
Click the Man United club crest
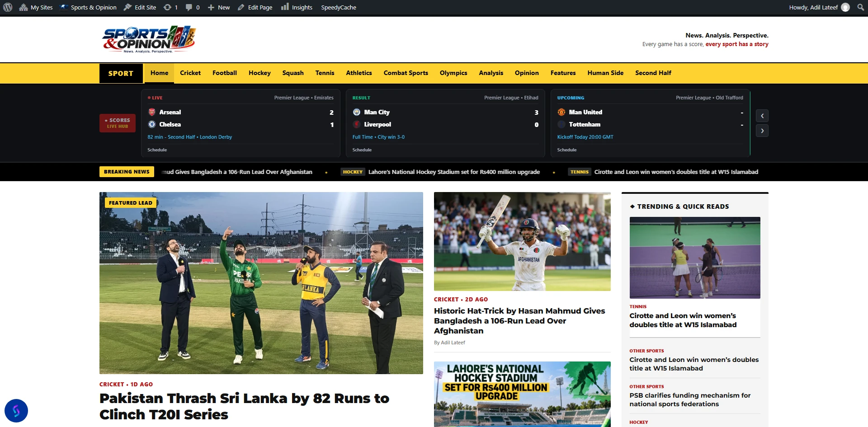pyautogui.click(x=561, y=112)
